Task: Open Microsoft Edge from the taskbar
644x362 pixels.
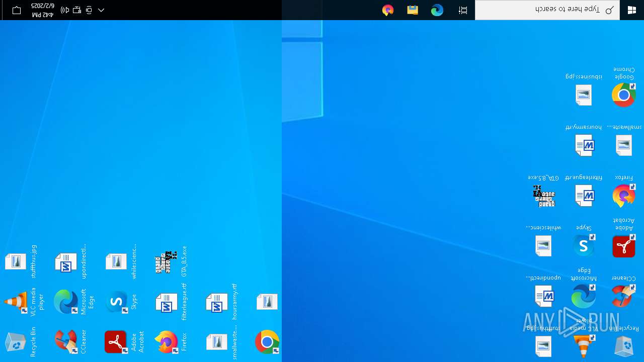Action: tap(437, 10)
